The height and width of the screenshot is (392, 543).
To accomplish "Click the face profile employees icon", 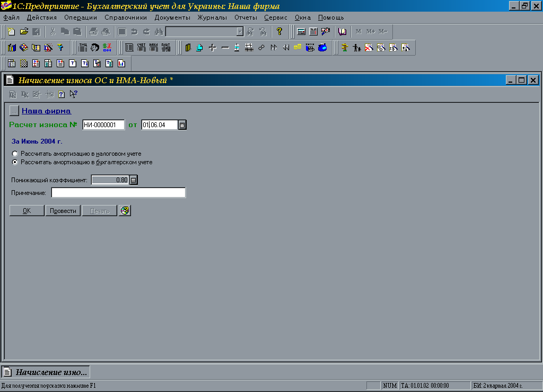I will [x=95, y=47].
